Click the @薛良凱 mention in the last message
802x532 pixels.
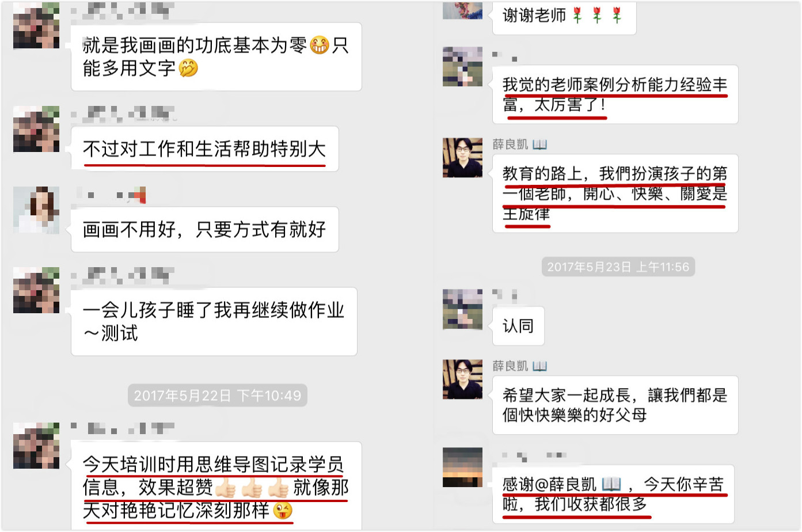pyautogui.click(x=565, y=484)
